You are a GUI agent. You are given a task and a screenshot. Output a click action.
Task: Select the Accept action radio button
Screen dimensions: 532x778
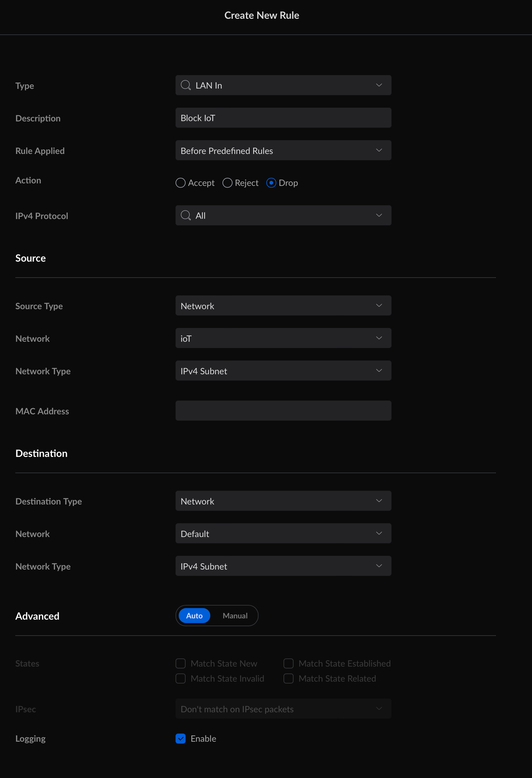click(x=181, y=183)
